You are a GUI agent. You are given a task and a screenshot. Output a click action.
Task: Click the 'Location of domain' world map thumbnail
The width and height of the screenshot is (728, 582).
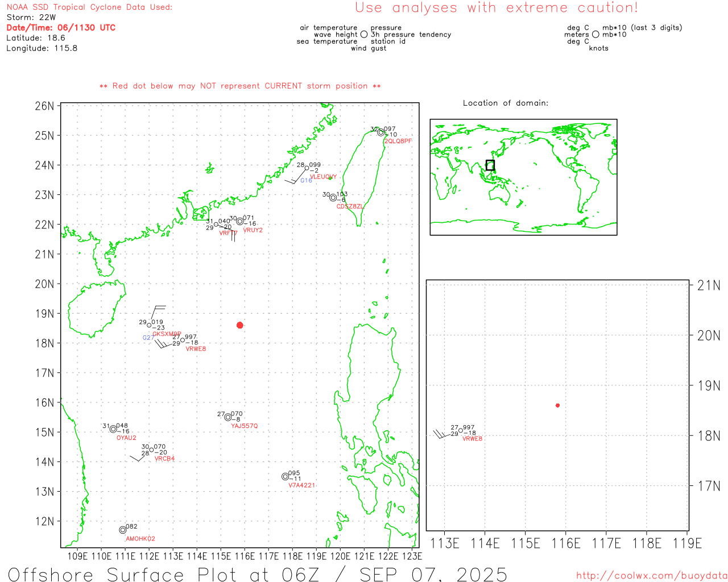523,177
